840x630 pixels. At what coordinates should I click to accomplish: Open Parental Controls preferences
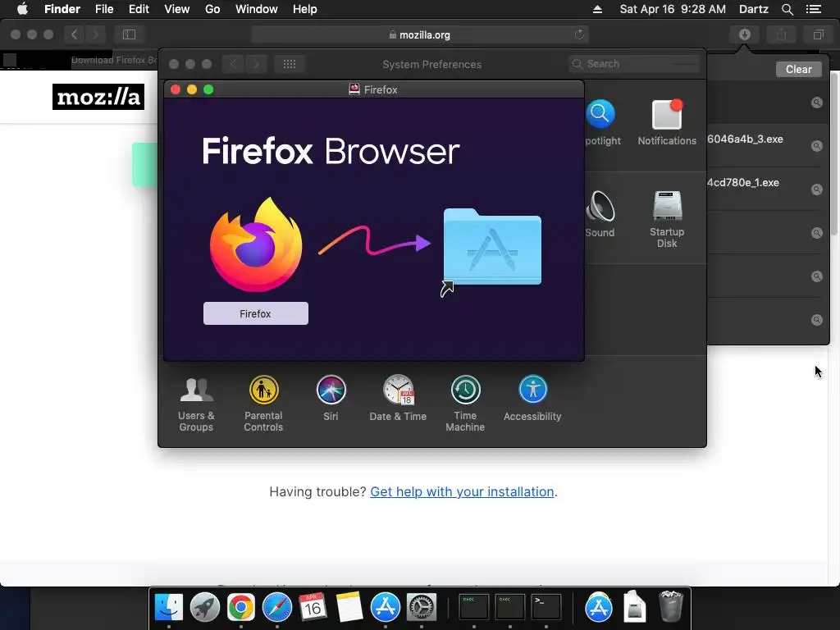point(263,404)
